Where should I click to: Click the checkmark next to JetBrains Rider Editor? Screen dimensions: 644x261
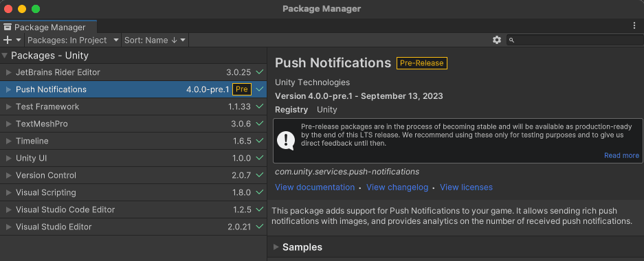pyautogui.click(x=260, y=72)
